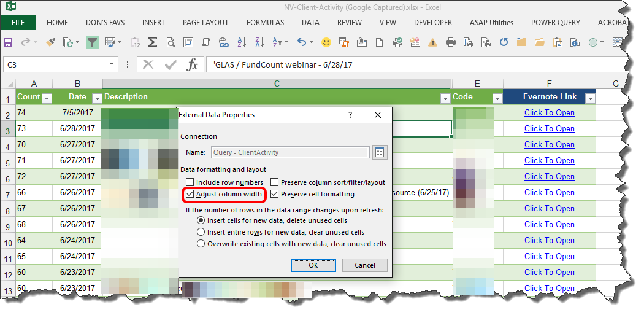Check Preserve column sort/filter/layout checkbox
Viewport: 644px width, 315px height.
tap(274, 182)
